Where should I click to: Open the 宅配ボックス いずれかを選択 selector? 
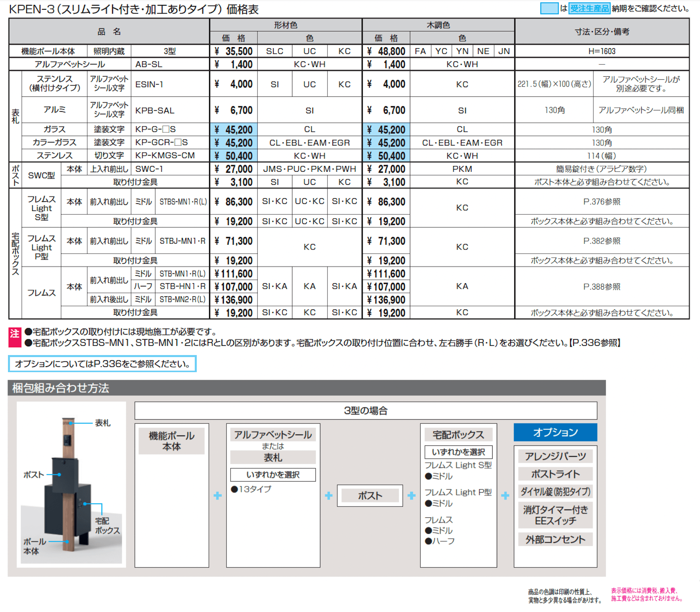(459, 452)
